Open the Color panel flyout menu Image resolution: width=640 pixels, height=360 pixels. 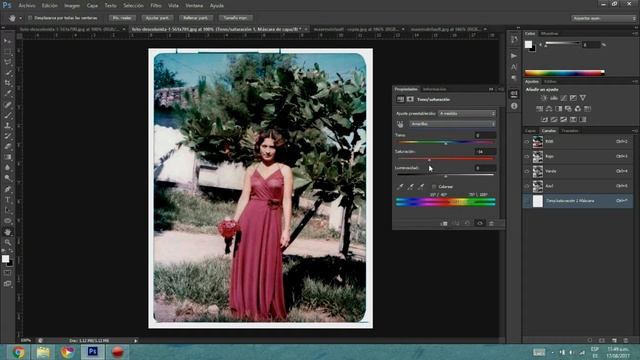click(635, 33)
